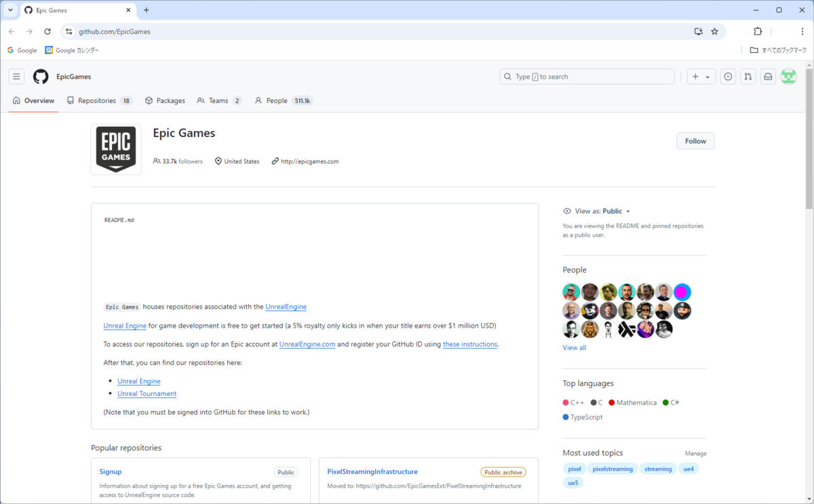Close the Epic Games browser tab
The width and height of the screenshot is (814, 504).
(x=129, y=10)
